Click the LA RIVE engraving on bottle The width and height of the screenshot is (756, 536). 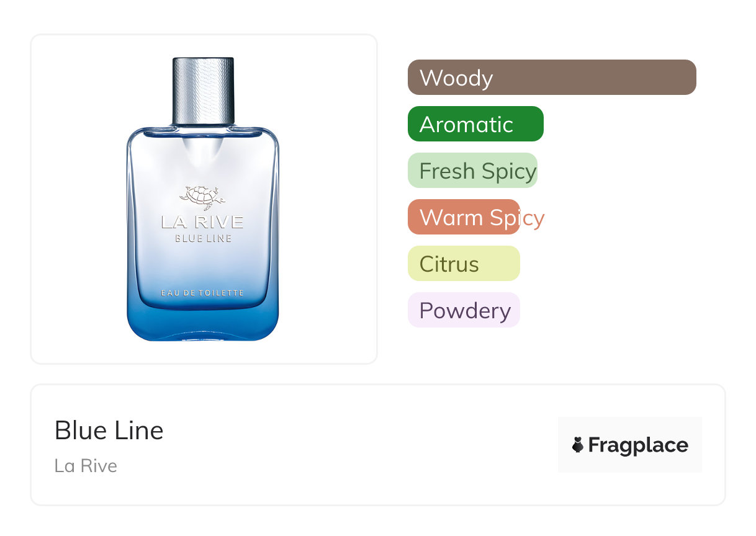coord(202,222)
